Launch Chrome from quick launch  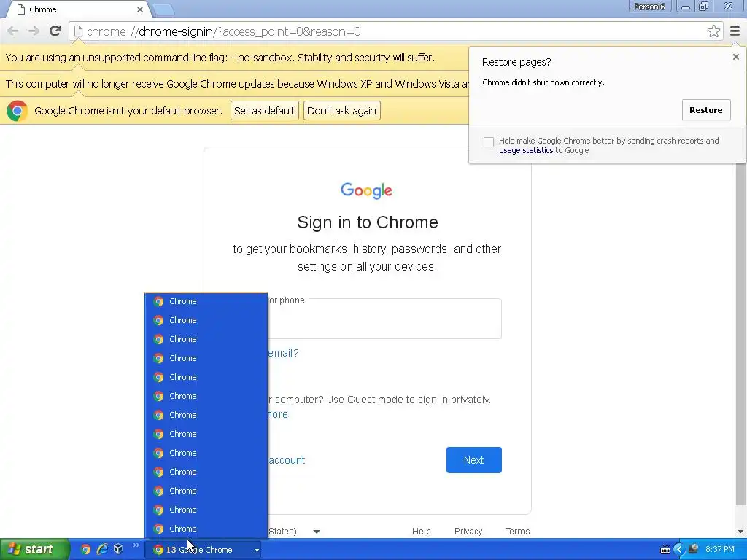click(85, 549)
